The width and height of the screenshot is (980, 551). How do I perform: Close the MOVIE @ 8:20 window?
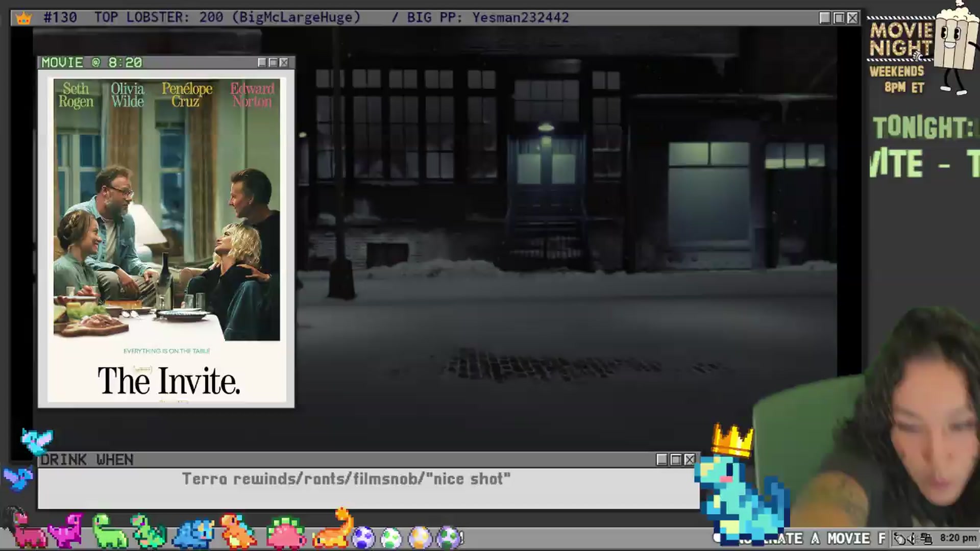coord(284,62)
